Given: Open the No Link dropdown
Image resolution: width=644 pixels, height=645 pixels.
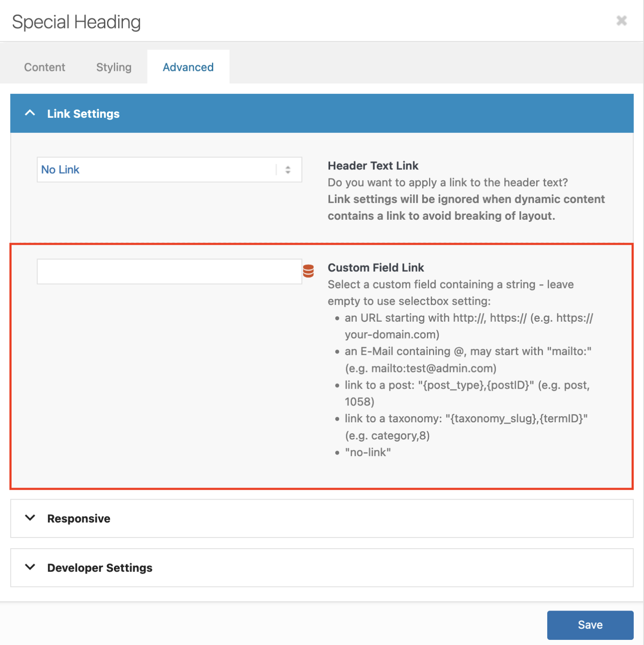Looking at the screenshot, I should coord(169,169).
